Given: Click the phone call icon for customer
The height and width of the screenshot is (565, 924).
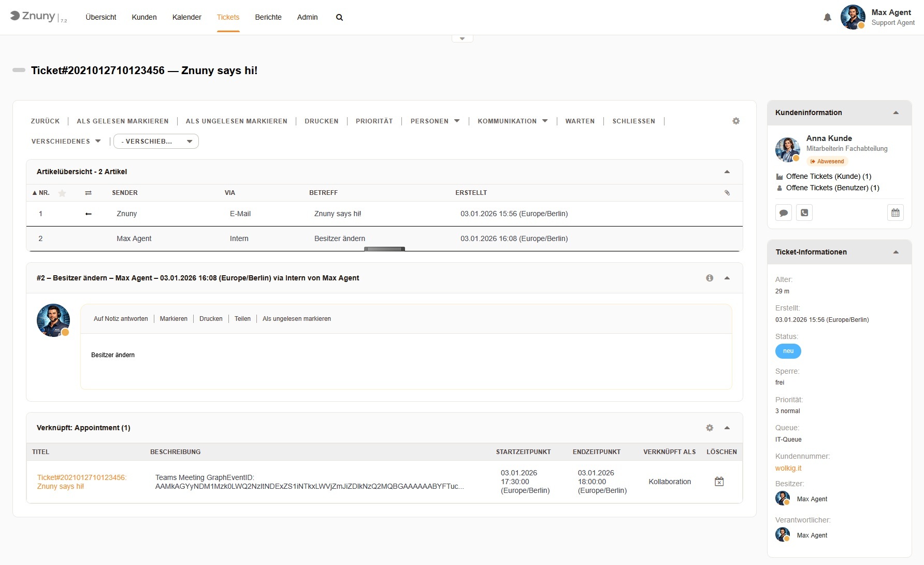Looking at the screenshot, I should click(x=804, y=213).
